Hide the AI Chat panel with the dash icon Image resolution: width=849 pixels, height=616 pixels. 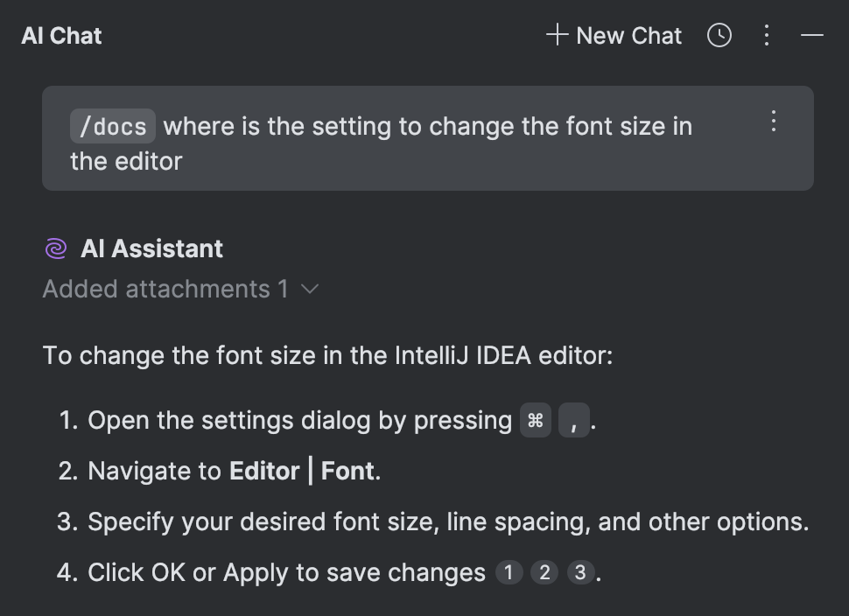pyautogui.click(x=811, y=36)
